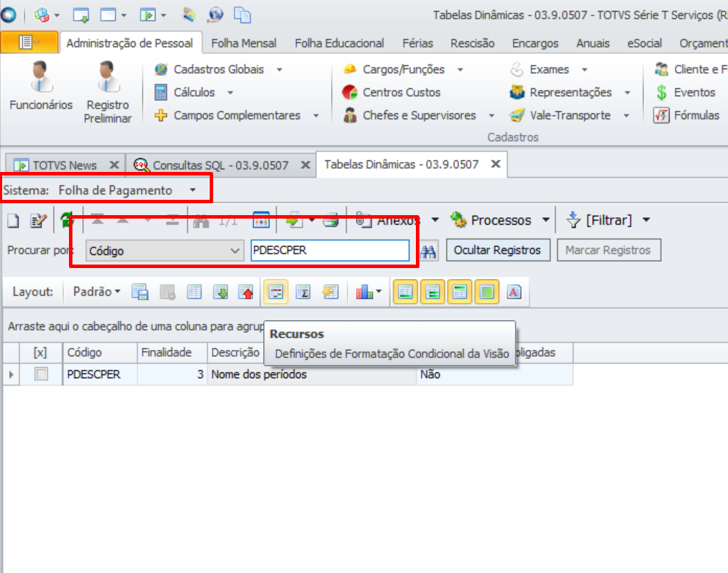Expand the PDESCPER row indicator arrow
728x573 pixels.
tap(11, 375)
